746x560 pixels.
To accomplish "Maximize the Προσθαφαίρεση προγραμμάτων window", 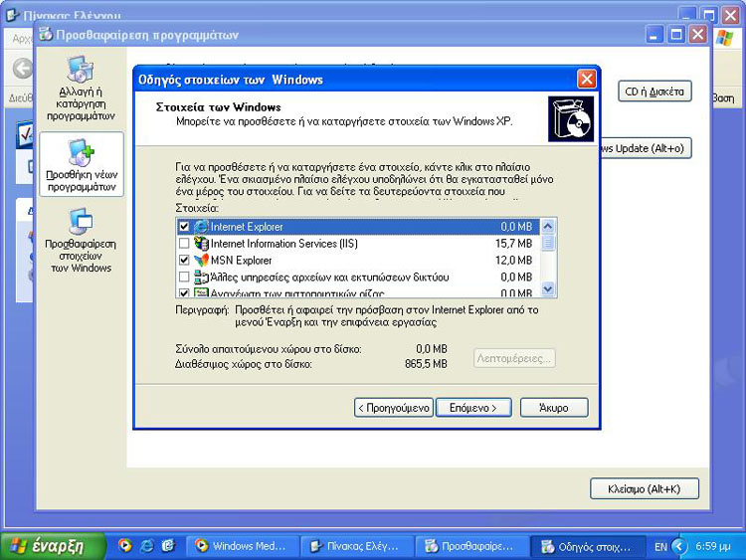I will [676, 34].
